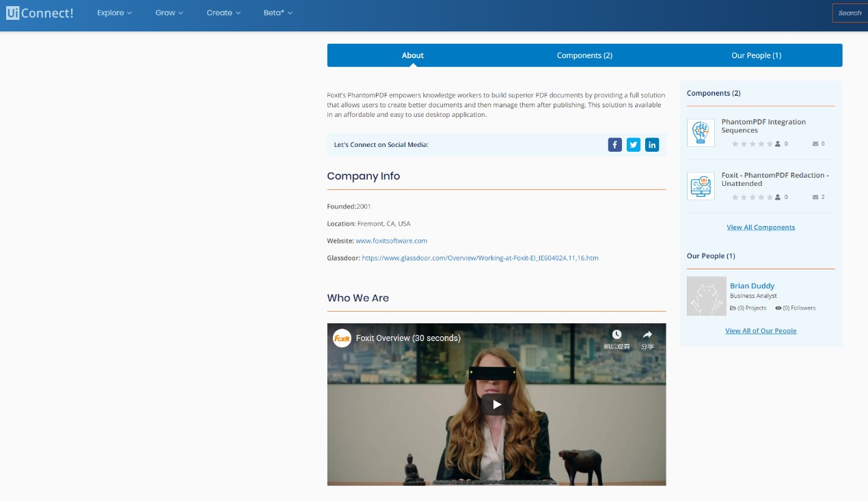
Task: Click Brian Duddy's avatar thumbnail
Action: click(707, 296)
